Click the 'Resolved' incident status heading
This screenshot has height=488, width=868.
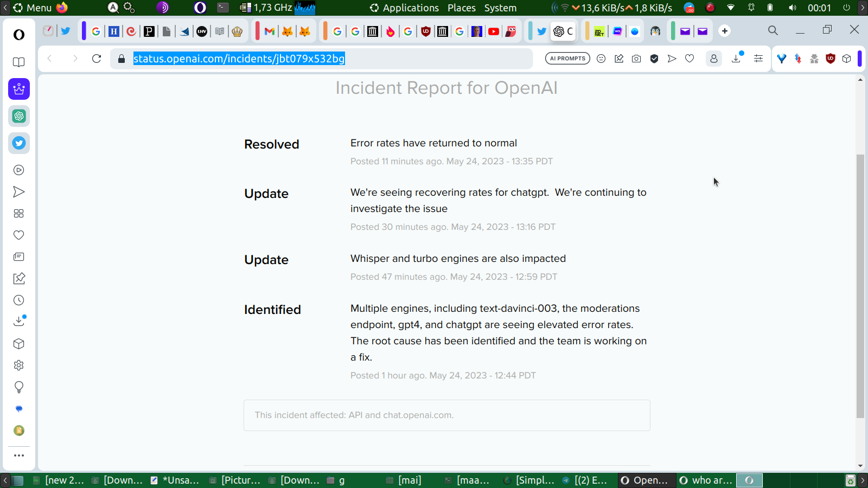click(x=272, y=144)
